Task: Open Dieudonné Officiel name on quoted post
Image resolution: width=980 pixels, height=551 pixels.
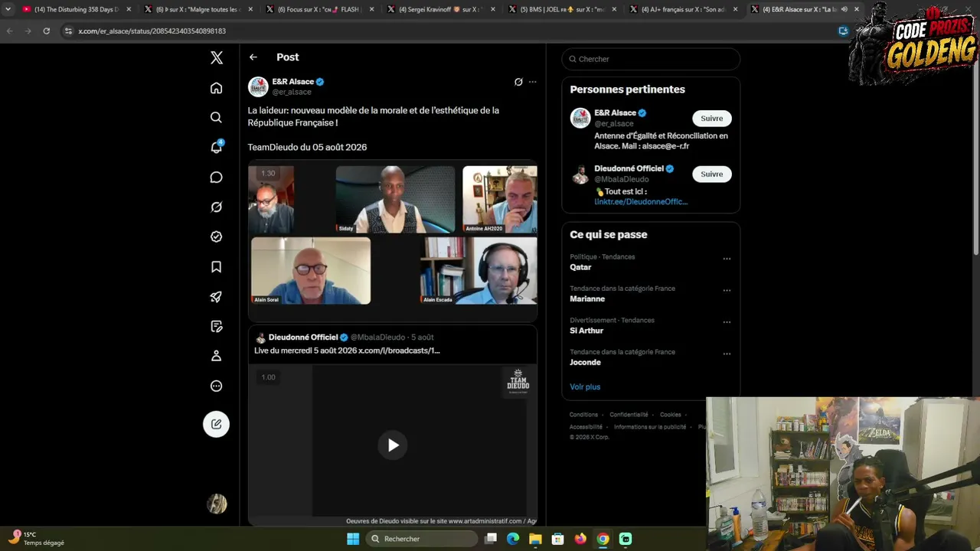Action: [303, 337]
